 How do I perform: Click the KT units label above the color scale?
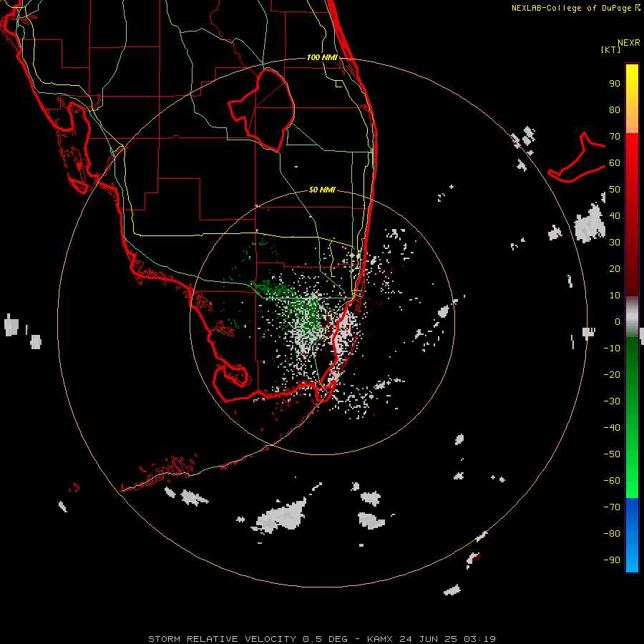(611, 49)
